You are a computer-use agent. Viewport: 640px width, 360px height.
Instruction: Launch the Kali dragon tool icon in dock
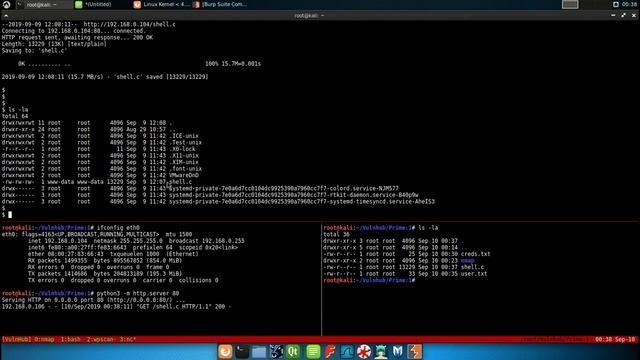click(x=276, y=351)
